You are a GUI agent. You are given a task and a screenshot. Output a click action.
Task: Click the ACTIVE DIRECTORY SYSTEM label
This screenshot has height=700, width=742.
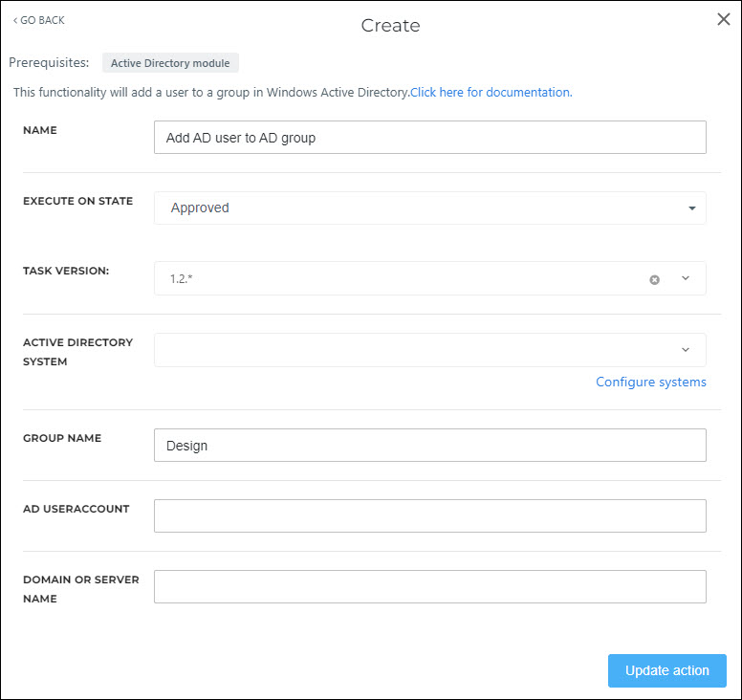[x=78, y=352]
